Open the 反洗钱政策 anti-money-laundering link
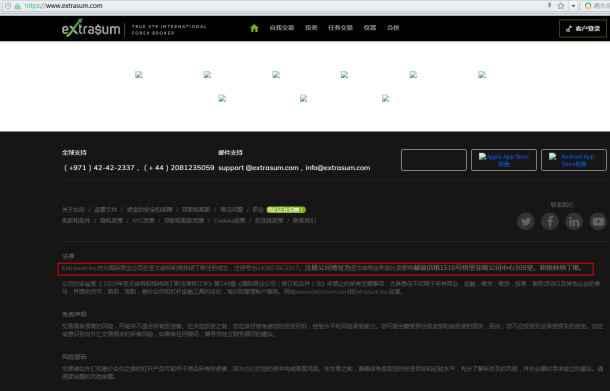610x391 pixels. pos(269,221)
